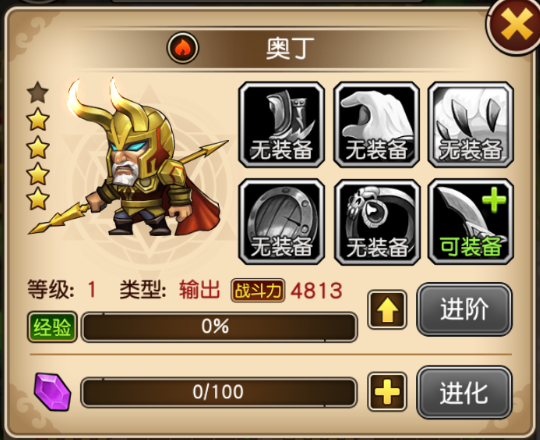This screenshot has height=440, width=540.
Task: Click the fire element icon beside 奥丁
Action: point(183,48)
